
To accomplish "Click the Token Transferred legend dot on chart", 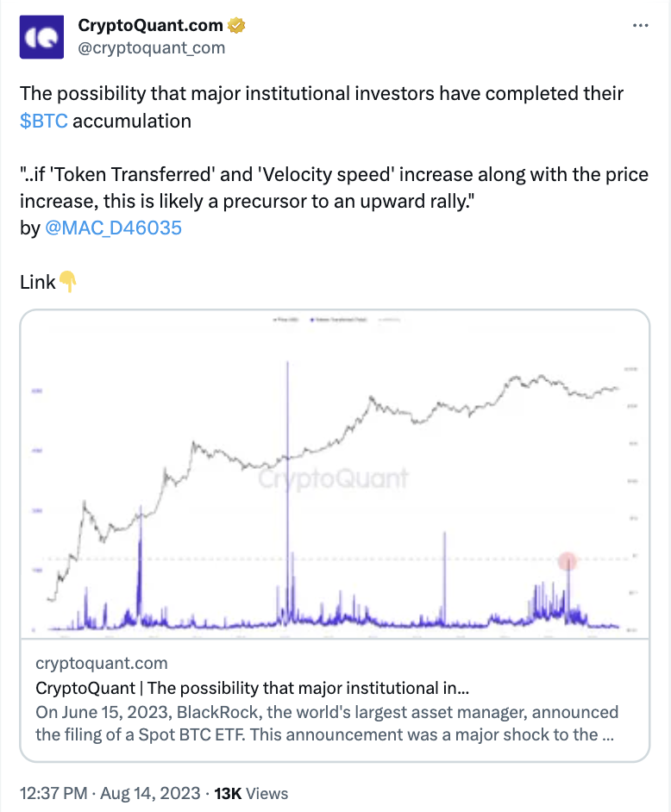I will tap(312, 319).
